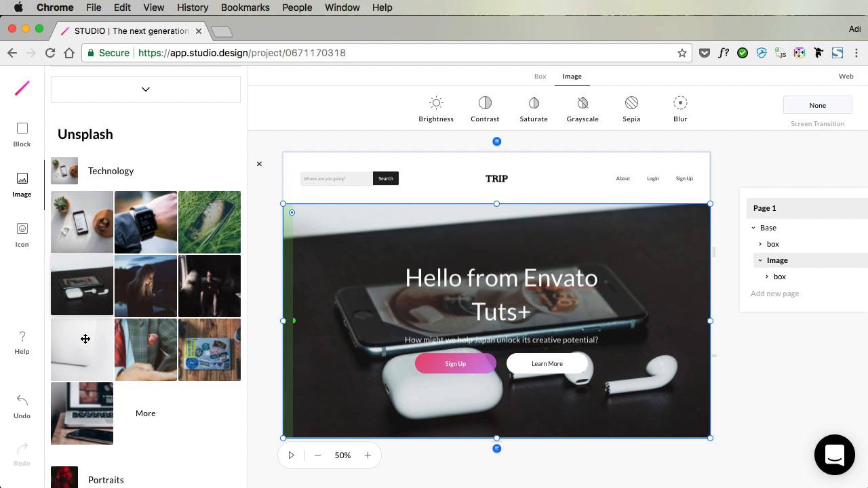Click the Login link in canvas header
The height and width of the screenshot is (488, 868).
[x=653, y=179]
